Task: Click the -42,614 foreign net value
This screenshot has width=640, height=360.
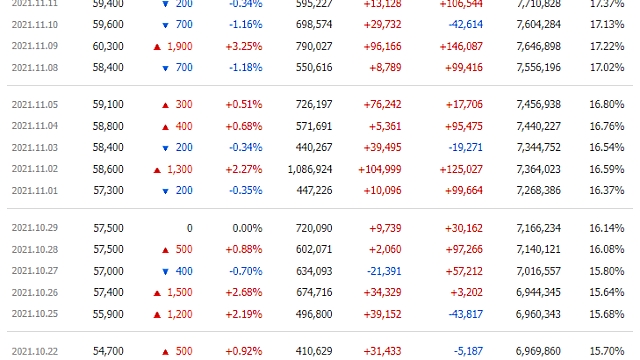Action: (466, 24)
